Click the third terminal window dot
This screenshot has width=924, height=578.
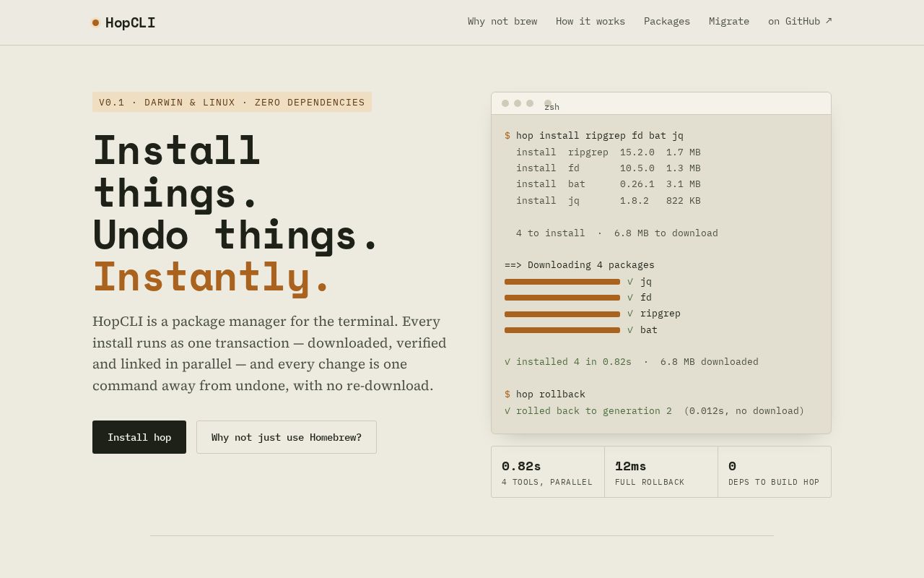(x=530, y=103)
